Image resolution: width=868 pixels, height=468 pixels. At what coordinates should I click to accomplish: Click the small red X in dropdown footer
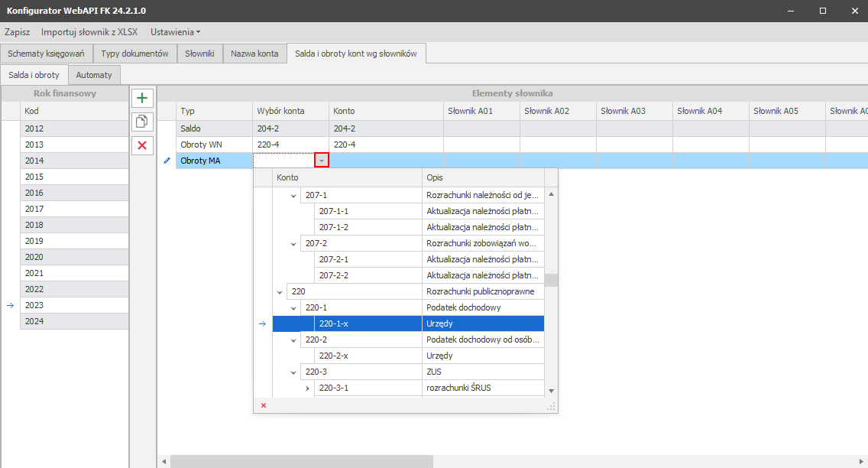pos(264,405)
